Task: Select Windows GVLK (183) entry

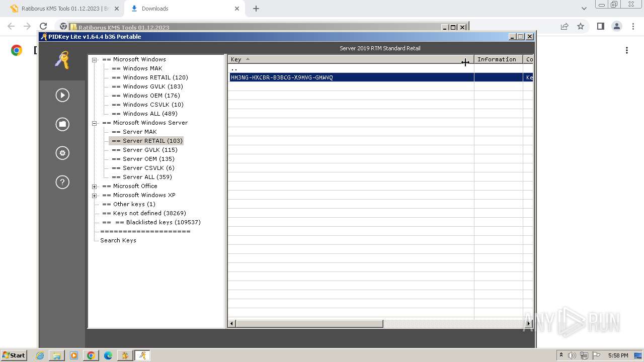Action: click(x=147, y=86)
